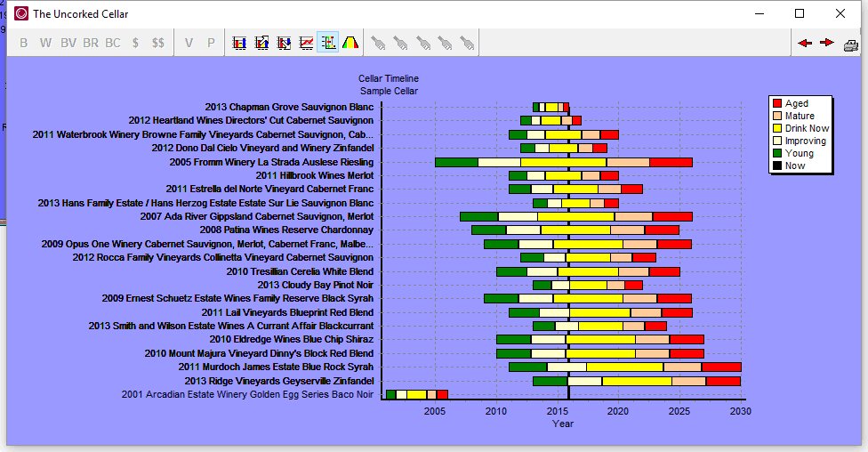Select 2005 Fromm Winery Auslese Riesling label
868x452 pixels.
(271, 162)
